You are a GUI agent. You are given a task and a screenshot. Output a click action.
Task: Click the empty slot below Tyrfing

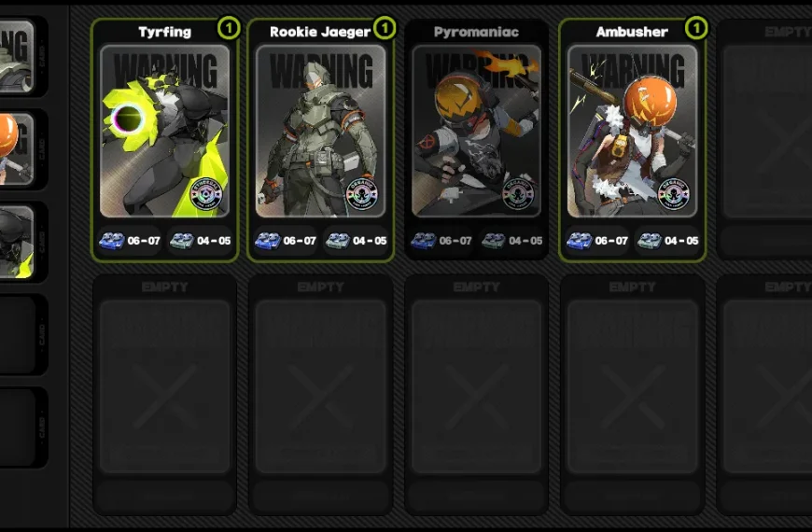click(x=164, y=395)
